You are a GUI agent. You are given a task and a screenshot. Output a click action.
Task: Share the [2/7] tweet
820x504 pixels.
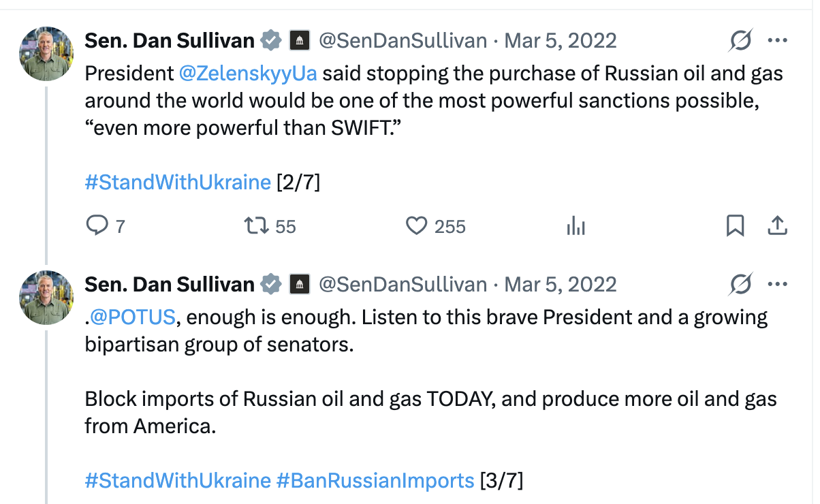pos(778,226)
